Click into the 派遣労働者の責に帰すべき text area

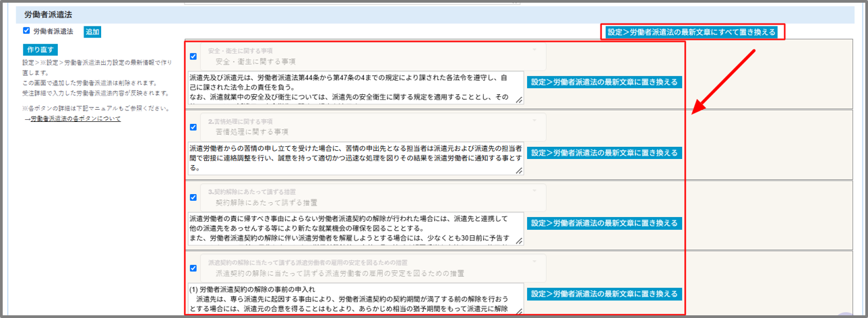355,229
